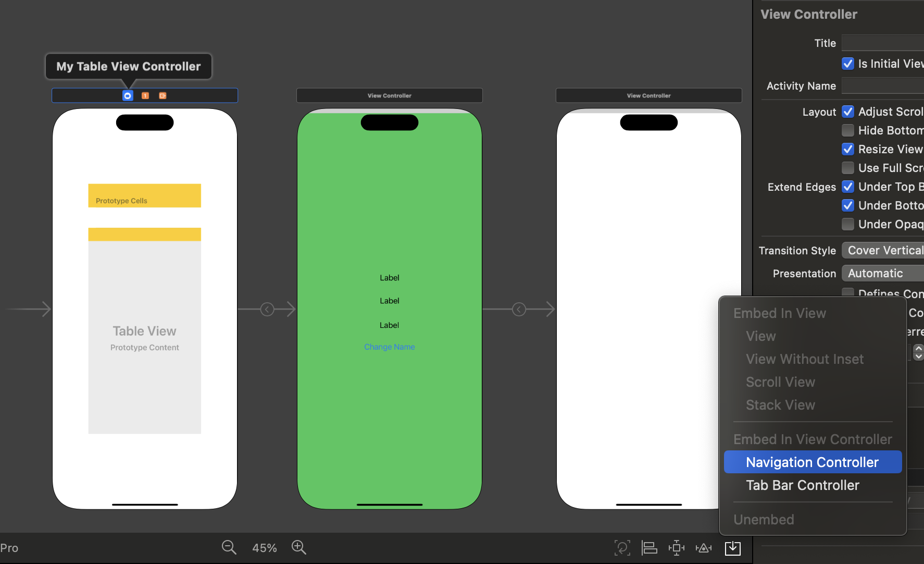Select the Table View prototype content area
Image resolution: width=924 pixels, height=564 pixels.
(x=145, y=337)
